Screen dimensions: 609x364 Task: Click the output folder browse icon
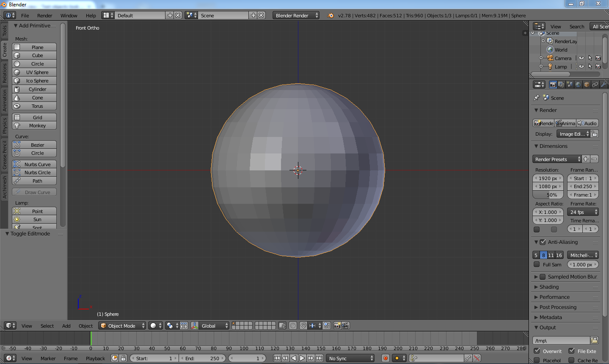[x=594, y=340]
